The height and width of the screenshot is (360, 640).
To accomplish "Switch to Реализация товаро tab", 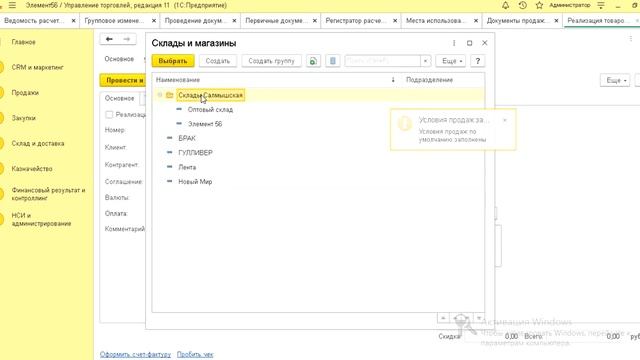I will click(596, 20).
